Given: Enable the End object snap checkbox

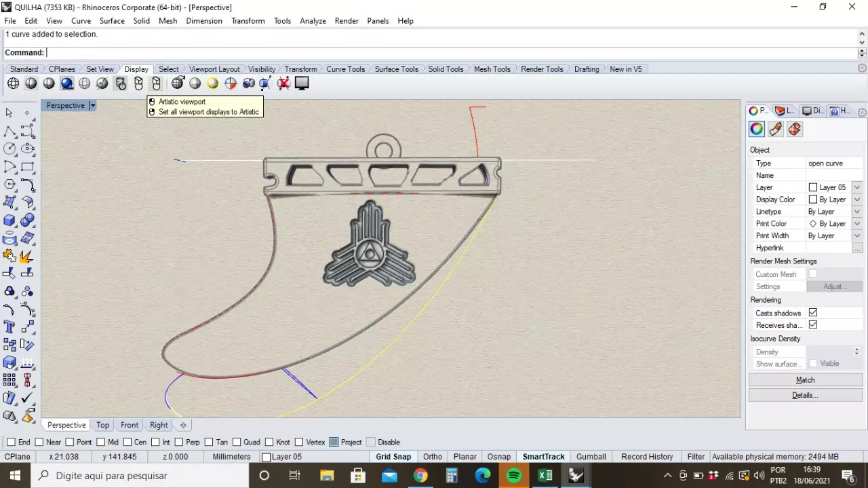Looking at the screenshot, I should pos(11,442).
